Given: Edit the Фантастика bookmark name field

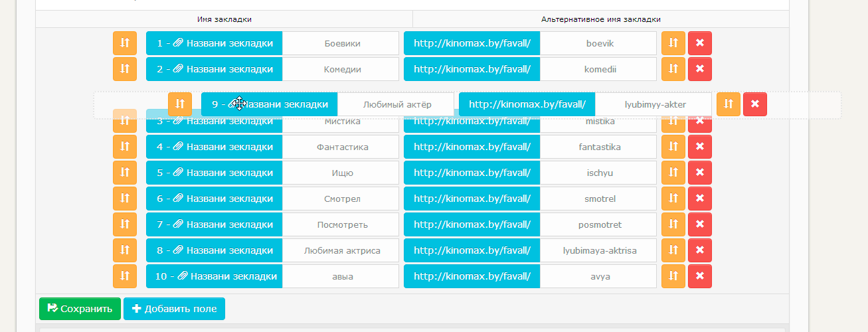Looking at the screenshot, I should [x=341, y=147].
